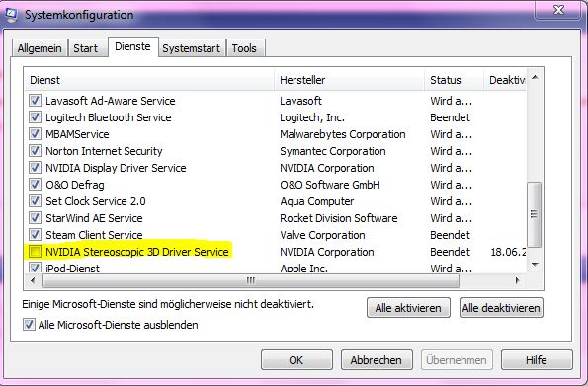
Task: Click vertical scrollbar down arrow
Action: pos(535,265)
